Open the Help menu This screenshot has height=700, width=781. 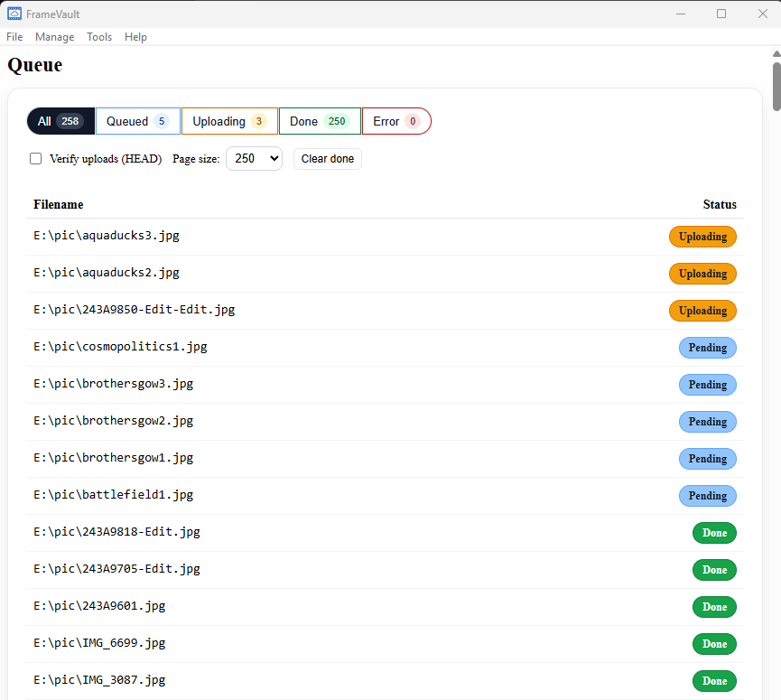point(135,37)
